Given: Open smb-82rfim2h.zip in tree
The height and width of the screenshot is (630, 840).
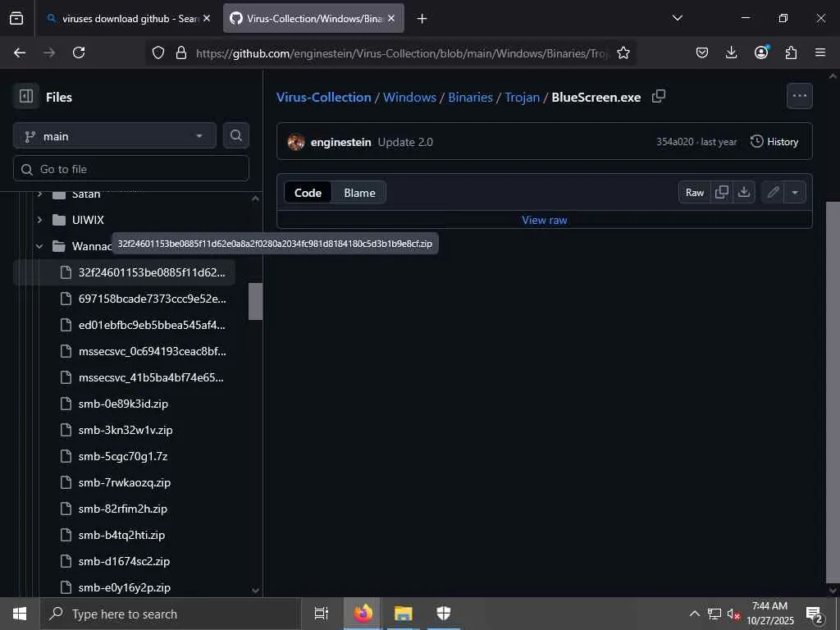Looking at the screenshot, I should pyautogui.click(x=125, y=509).
